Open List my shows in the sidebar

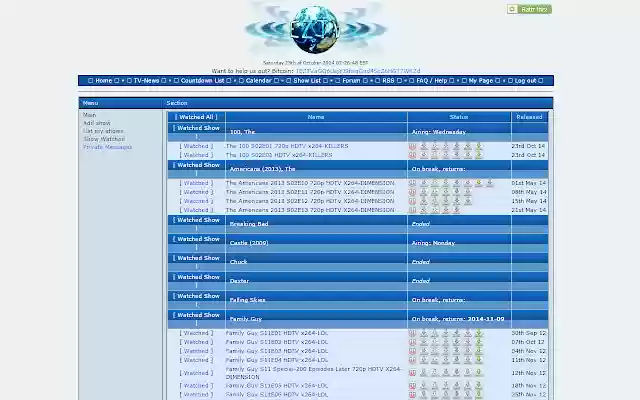(x=103, y=131)
